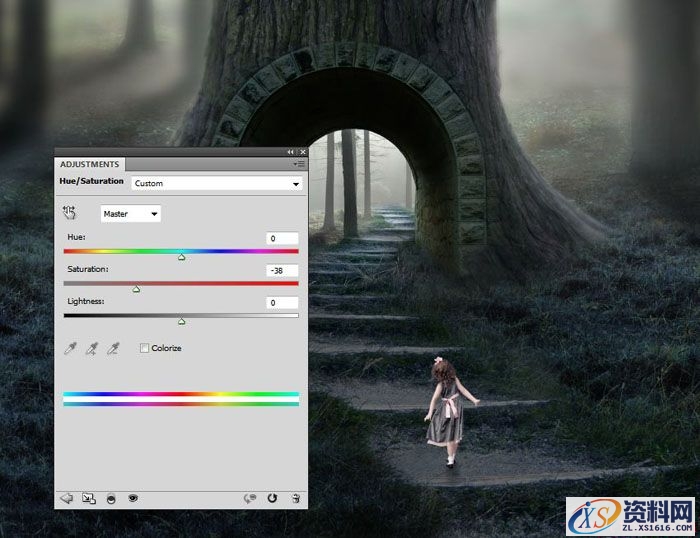This screenshot has width=700, height=538.
Task: Switch panel to expanded view icon
Action: [x=88, y=497]
